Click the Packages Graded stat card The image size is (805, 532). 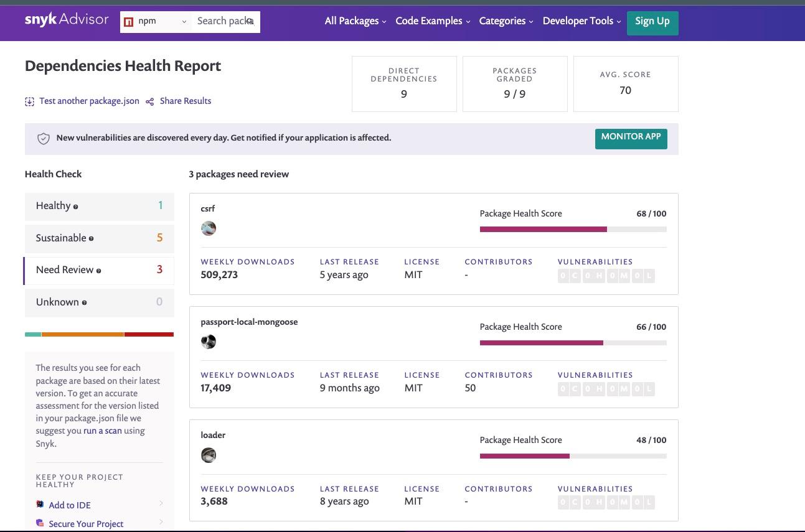[x=515, y=84]
